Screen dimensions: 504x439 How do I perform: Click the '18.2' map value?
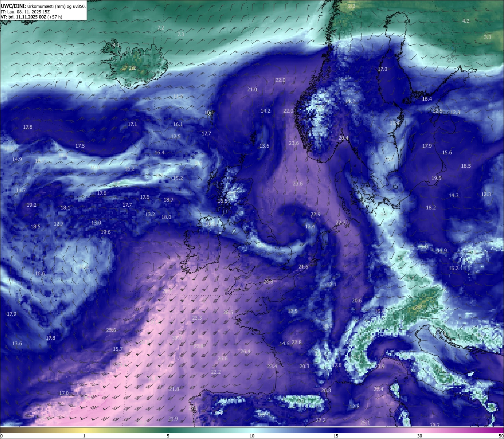point(431,207)
